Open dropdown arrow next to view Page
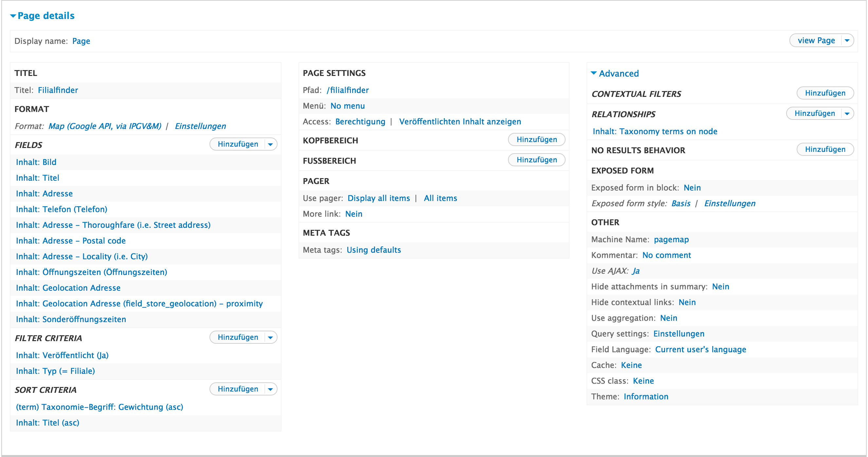Image resolution: width=868 pixels, height=457 pixels. pos(847,41)
